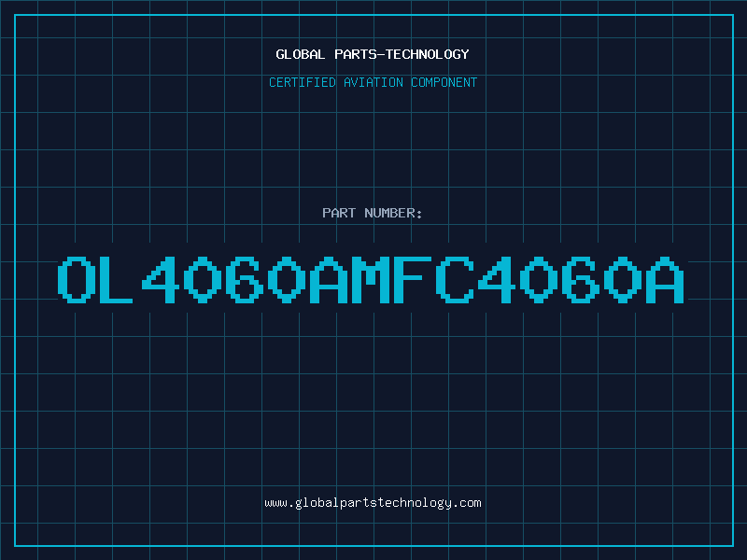Click the part number 0L4060AMFC4060A
747x560 pixels.
371,279
